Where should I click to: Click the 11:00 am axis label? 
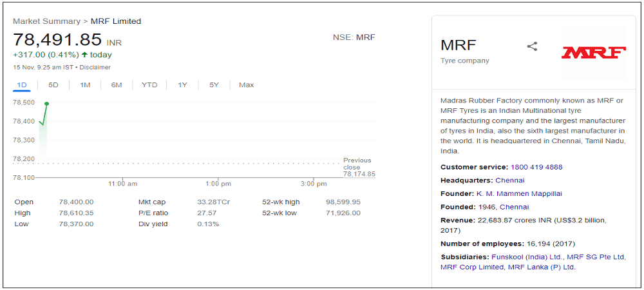tap(123, 184)
